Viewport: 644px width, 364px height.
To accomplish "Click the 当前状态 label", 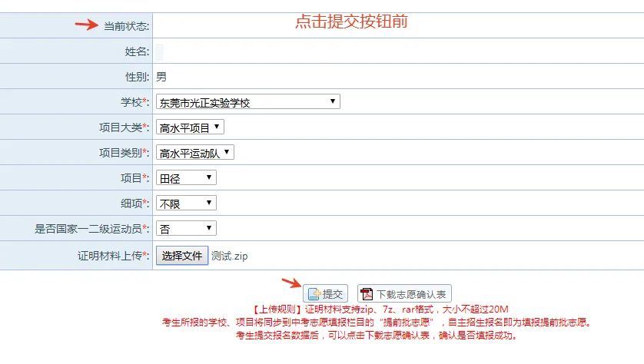I will point(126,26).
